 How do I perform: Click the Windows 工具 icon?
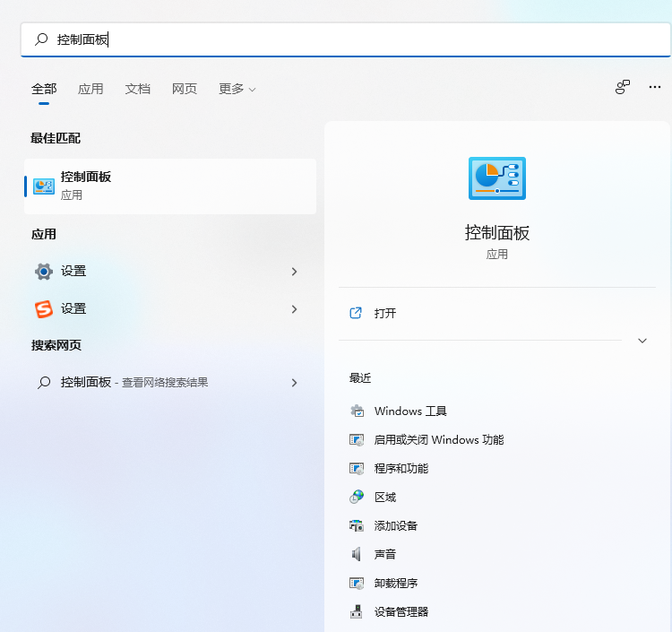click(x=357, y=411)
